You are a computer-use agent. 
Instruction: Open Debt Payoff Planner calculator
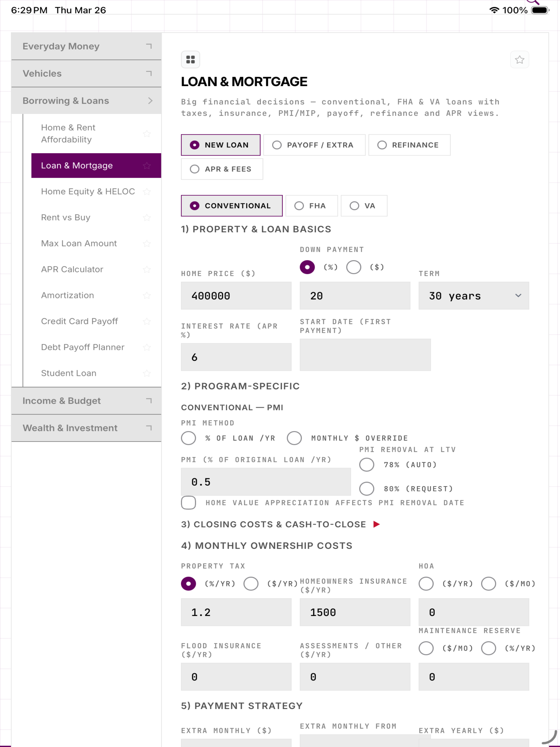(83, 347)
